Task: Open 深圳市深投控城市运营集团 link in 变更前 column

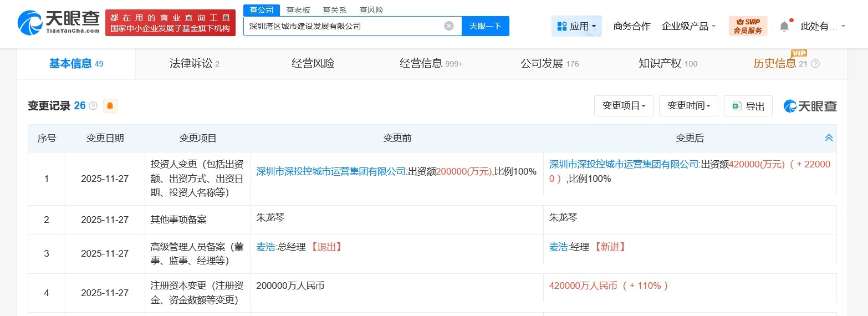Action: click(331, 172)
